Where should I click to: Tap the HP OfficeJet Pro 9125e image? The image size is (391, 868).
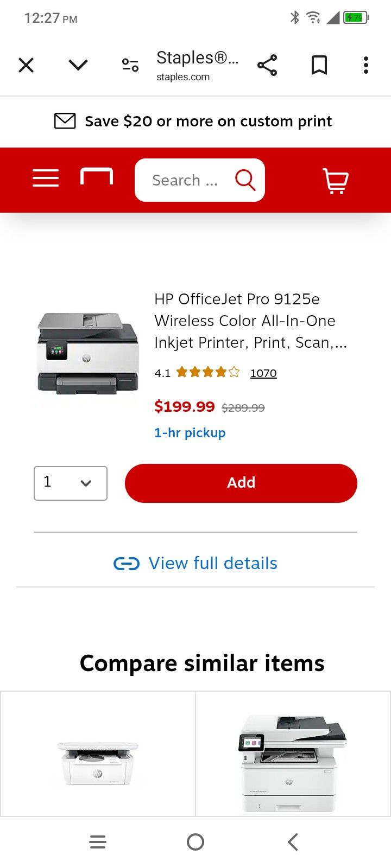pyautogui.click(x=87, y=353)
